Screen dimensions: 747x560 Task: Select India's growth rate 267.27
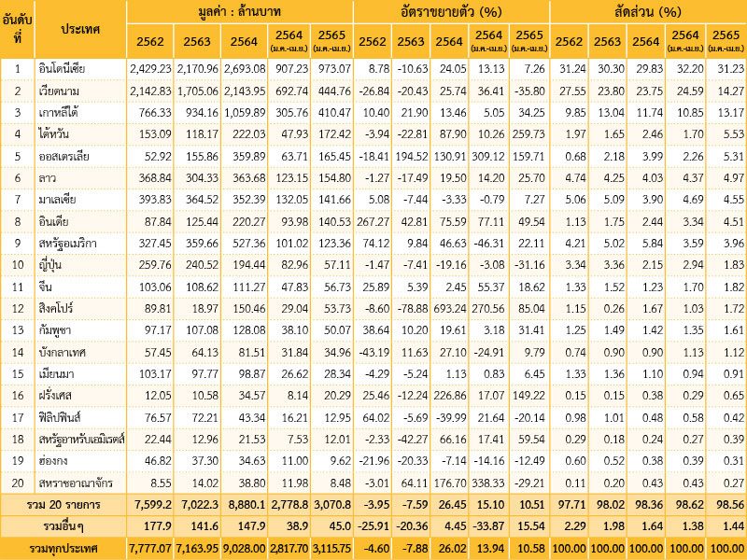(x=373, y=221)
